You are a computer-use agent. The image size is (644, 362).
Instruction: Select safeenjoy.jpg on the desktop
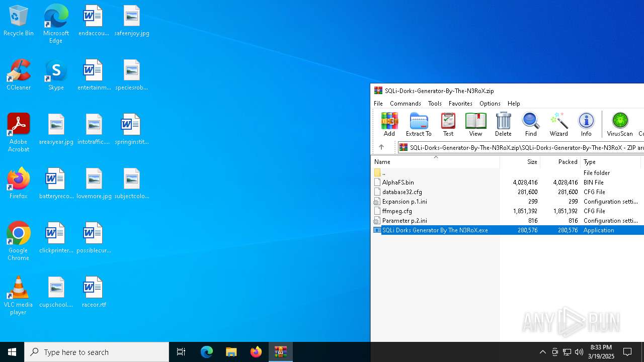[132, 21]
